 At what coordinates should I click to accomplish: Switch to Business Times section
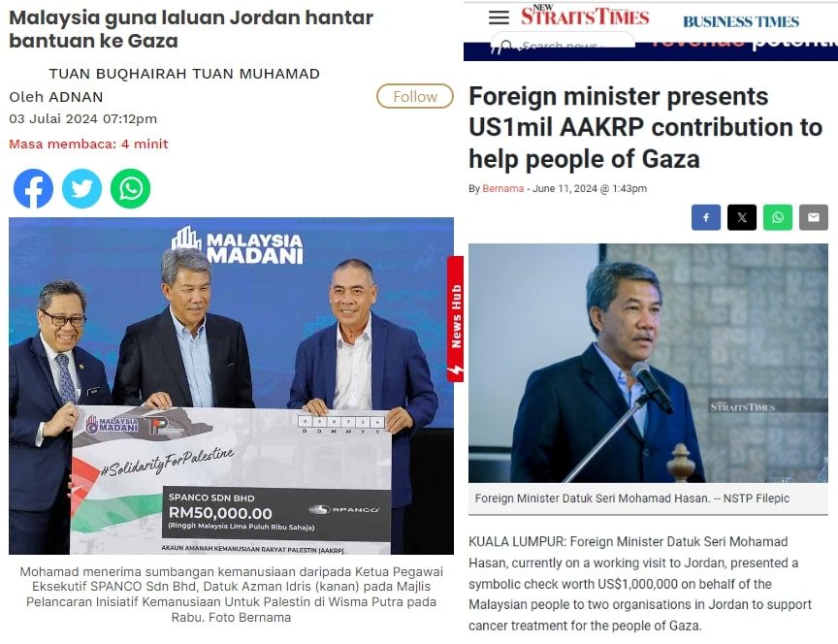point(741,22)
